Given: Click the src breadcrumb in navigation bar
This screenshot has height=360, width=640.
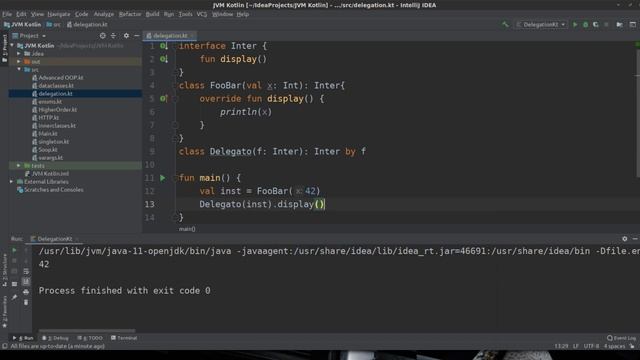Looking at the screenshot, I should [x=53, y=24].
